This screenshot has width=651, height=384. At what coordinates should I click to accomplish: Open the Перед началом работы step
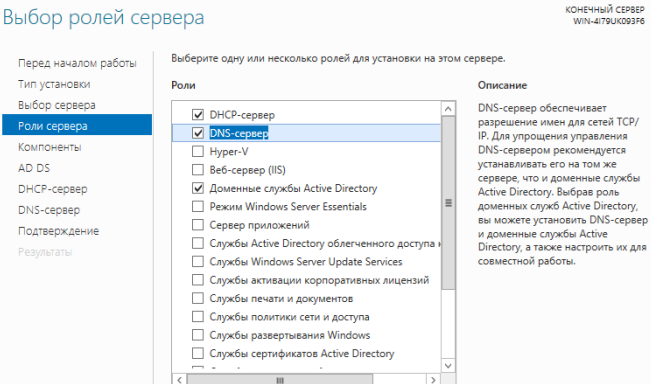point(77,63)
